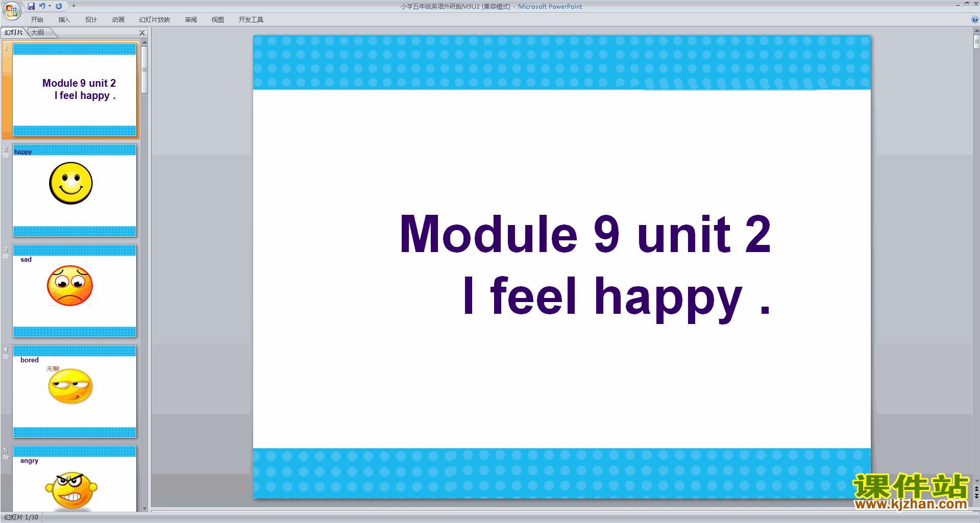Click main editor scrollbar handle
Viewport: 980px width, 523px height.
coord(976,42)
